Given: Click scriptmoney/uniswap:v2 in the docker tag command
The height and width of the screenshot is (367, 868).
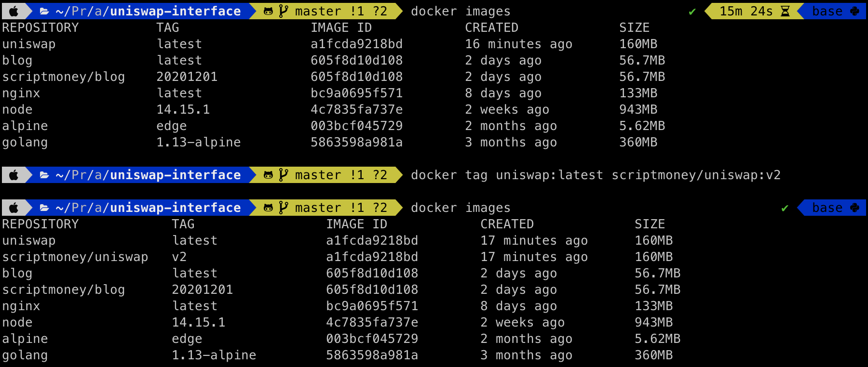Looking at the screenshot, I should coord(696,175).
